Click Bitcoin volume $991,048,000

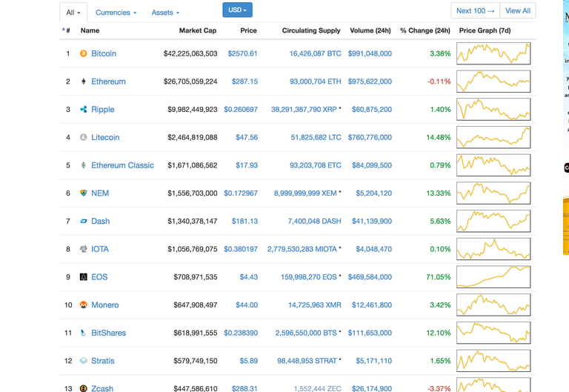(370, 53)
